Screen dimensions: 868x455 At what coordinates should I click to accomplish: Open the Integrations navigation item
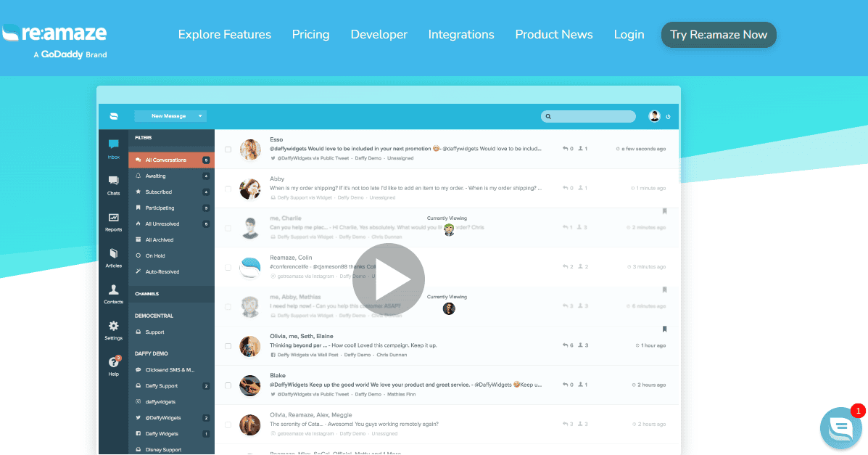pos(461,34)
